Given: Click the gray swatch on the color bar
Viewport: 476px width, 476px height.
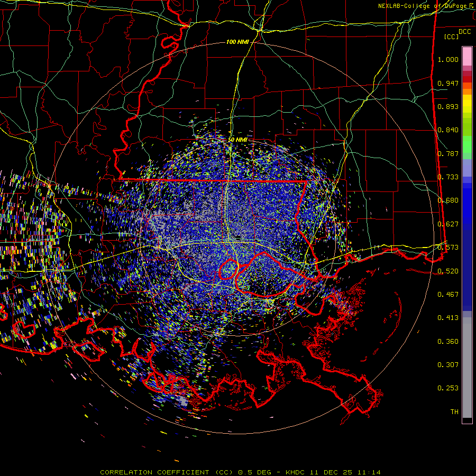Looking at the screenshot, I should [x=467, y=368].
